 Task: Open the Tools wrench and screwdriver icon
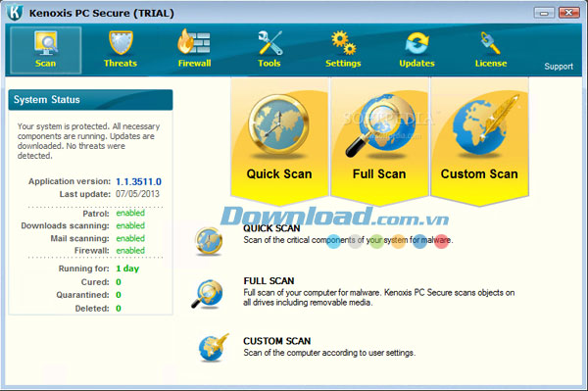(270, 43)
